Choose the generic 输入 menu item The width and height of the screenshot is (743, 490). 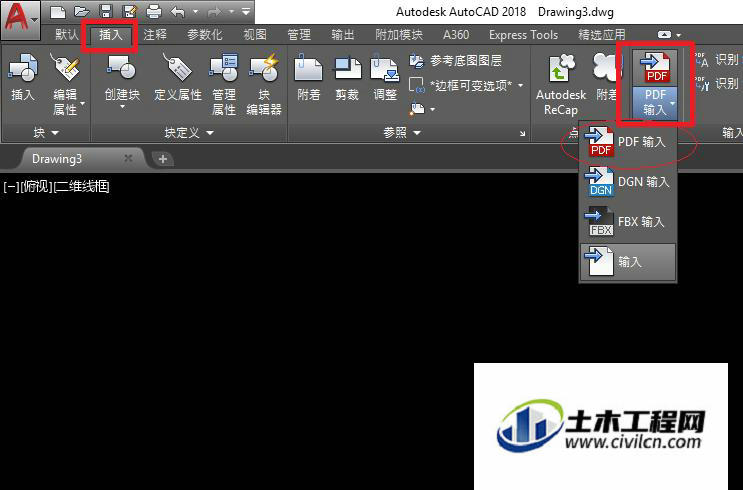click(628, 262)
